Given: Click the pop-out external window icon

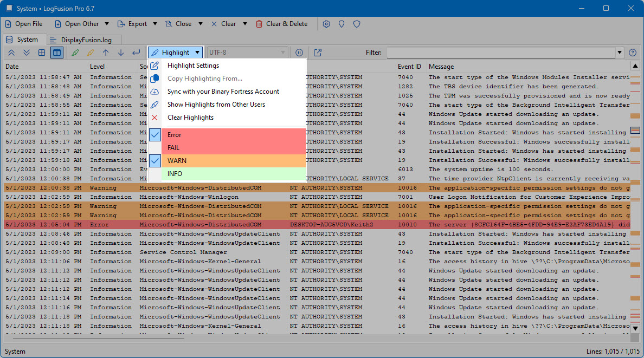Looking at the screenshot, I should click(x=318, y=53).
